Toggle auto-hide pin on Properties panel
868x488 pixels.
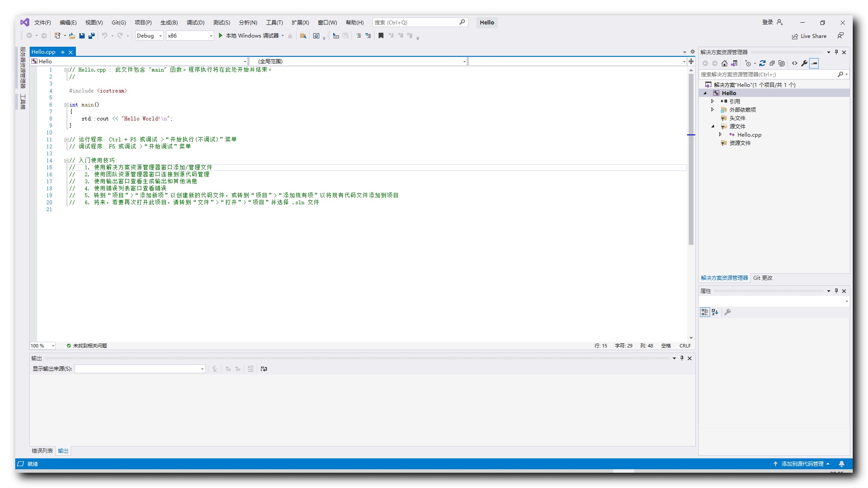tap(836, 291)
